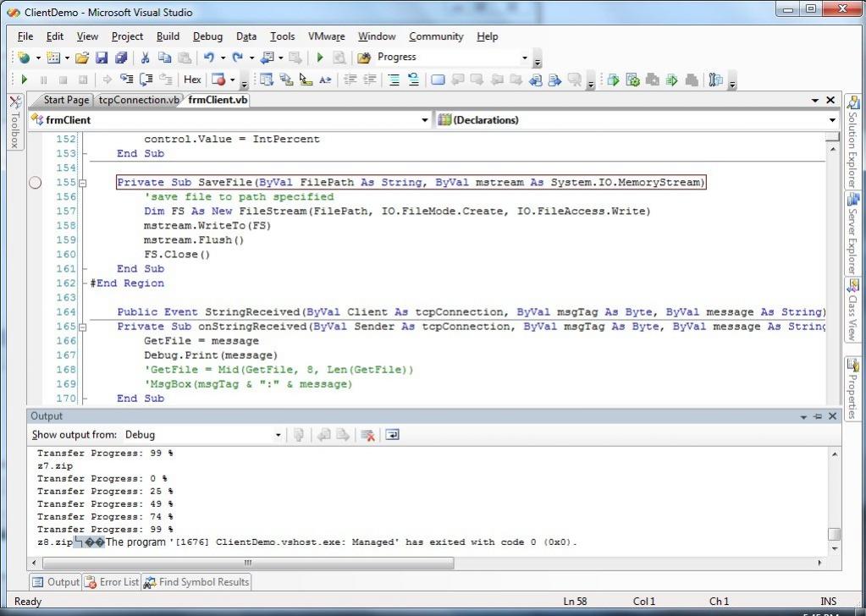
Task: Click the Save All icon
Action: [x=121, y=58]
